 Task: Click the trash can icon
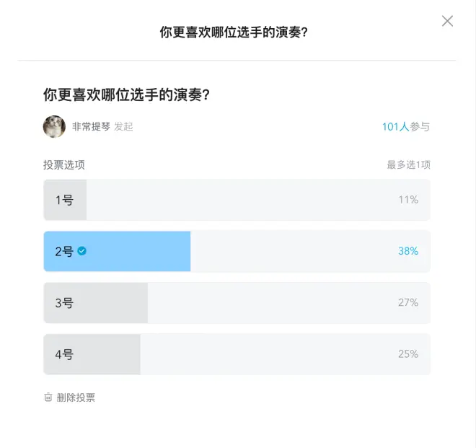48,397
